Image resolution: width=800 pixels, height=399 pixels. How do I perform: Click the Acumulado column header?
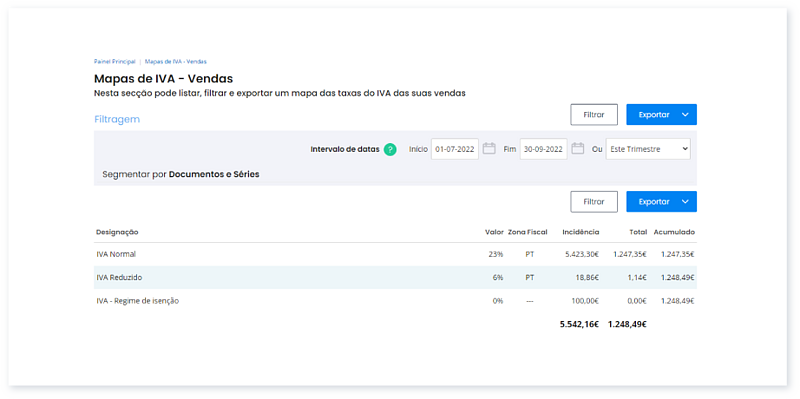click(674, 232)
